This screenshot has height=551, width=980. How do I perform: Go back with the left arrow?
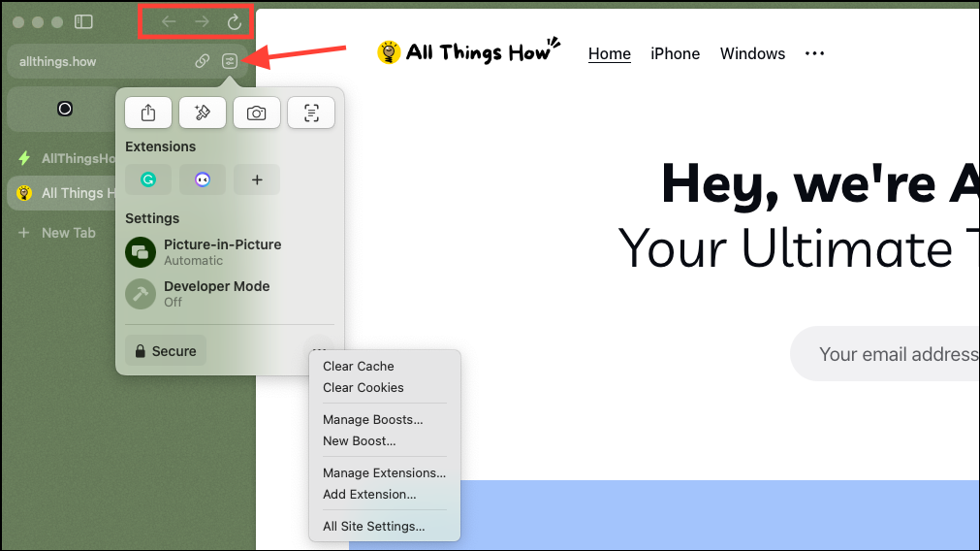click(x=169, y=22)
